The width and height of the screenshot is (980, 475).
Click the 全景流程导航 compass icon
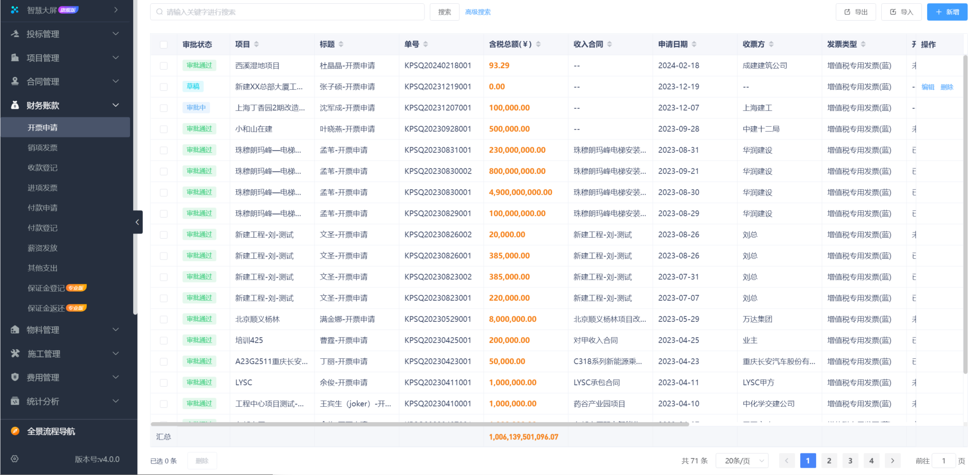point(15,431)
